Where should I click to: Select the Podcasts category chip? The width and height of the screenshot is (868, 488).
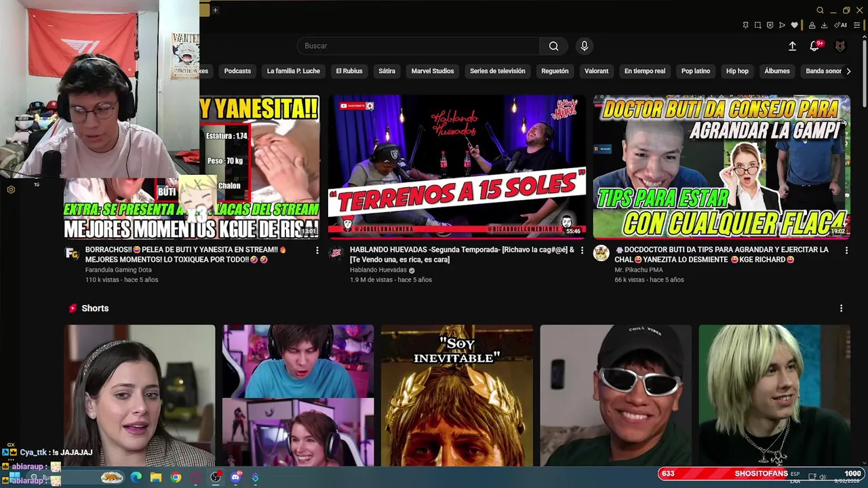tap(237, 71)
